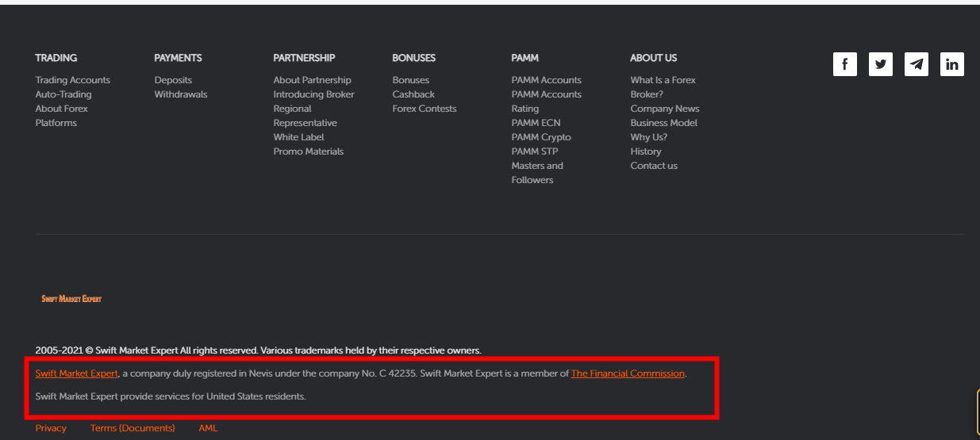Open the Twitter social icon
The width and height of the screenshot is (980, 440).
point(880,64)
